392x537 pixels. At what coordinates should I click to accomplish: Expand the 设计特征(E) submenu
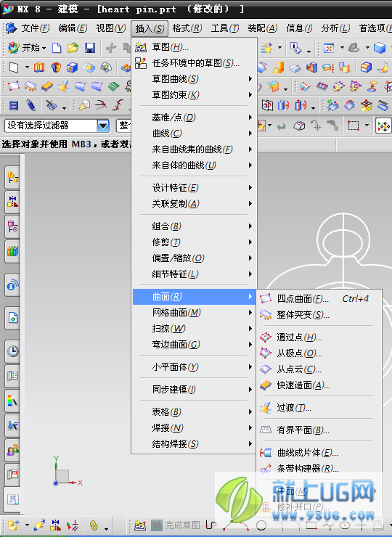point(194,188)
